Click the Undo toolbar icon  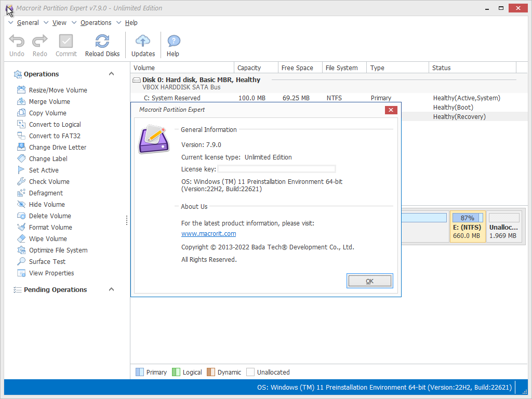tap(17, 42)
